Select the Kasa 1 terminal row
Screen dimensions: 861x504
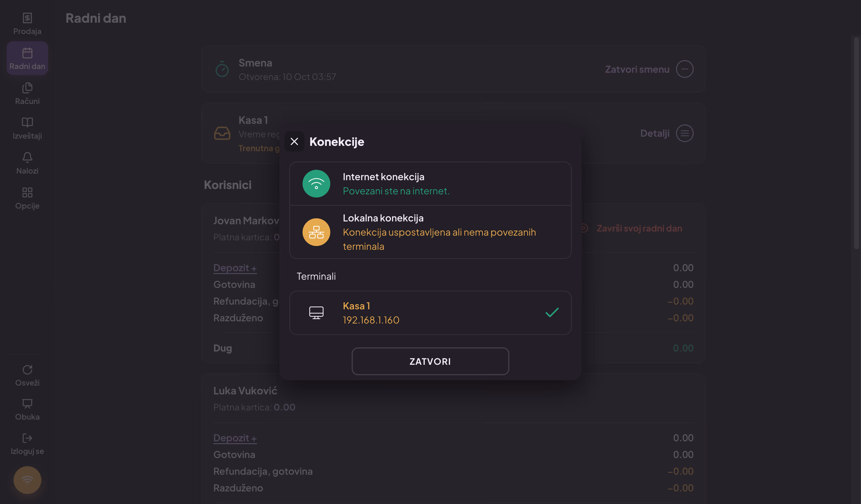point(430,313)
